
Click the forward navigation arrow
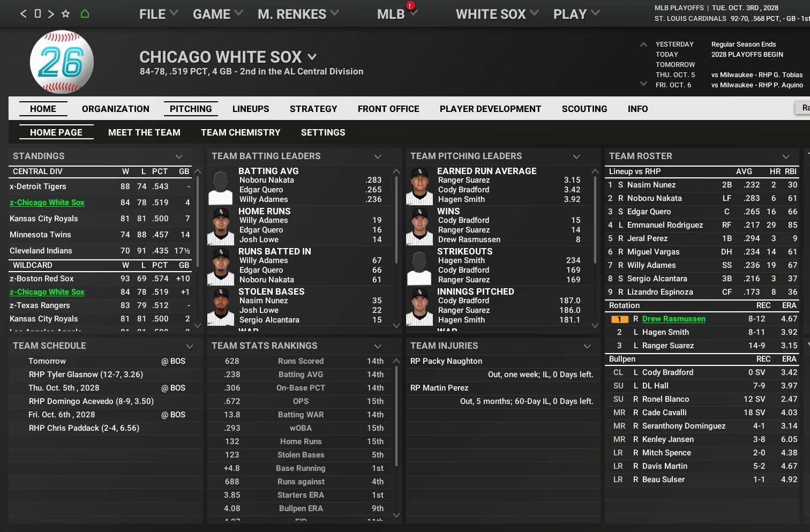point(51,14)
